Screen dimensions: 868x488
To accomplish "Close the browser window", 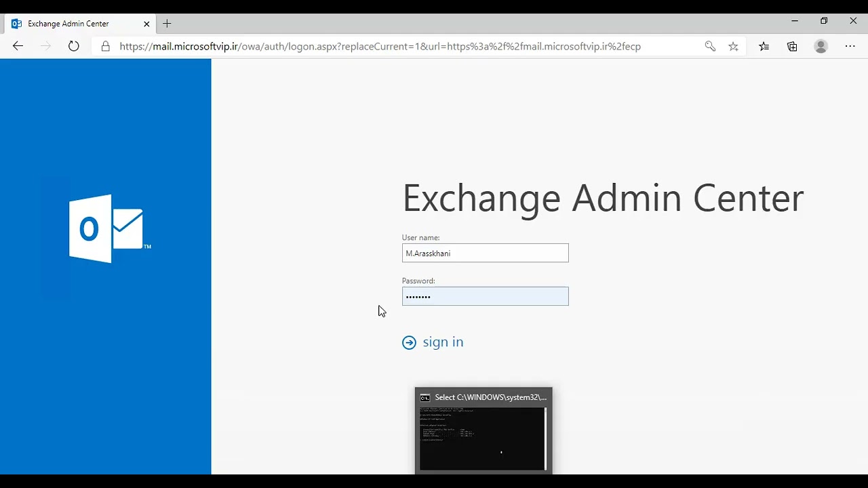I will 853,21.
